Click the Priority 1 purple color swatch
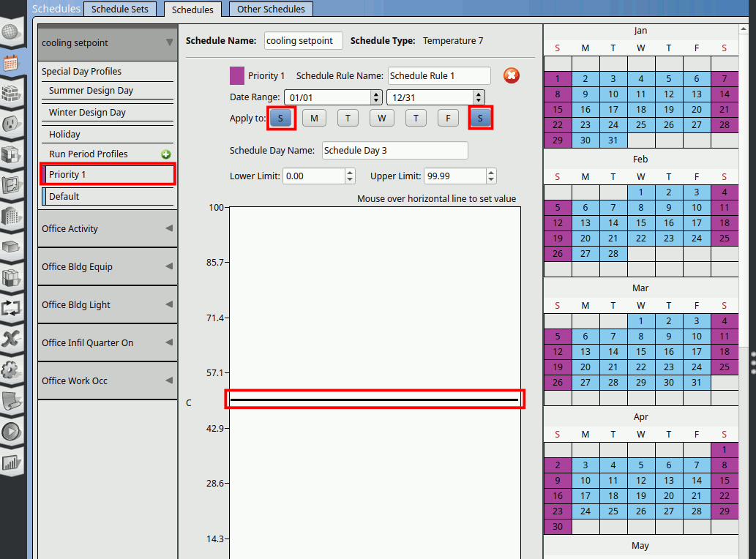The height and width of the screenshot is (559, 756). coord(237,75)
